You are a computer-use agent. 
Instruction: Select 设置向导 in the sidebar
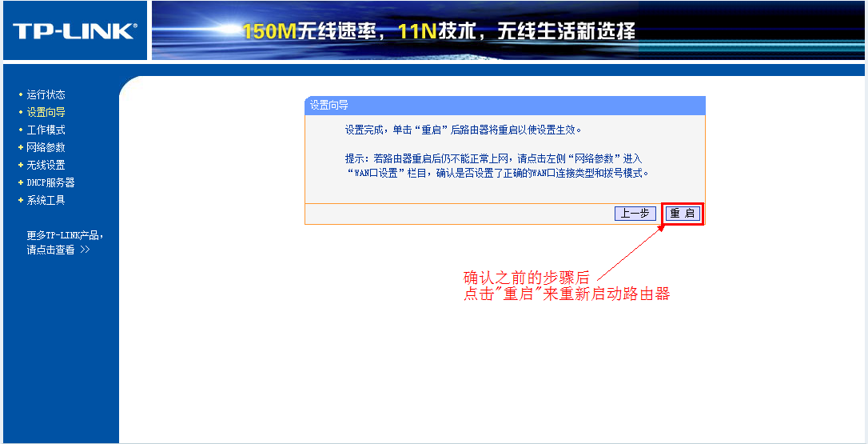tap(46, 113)
